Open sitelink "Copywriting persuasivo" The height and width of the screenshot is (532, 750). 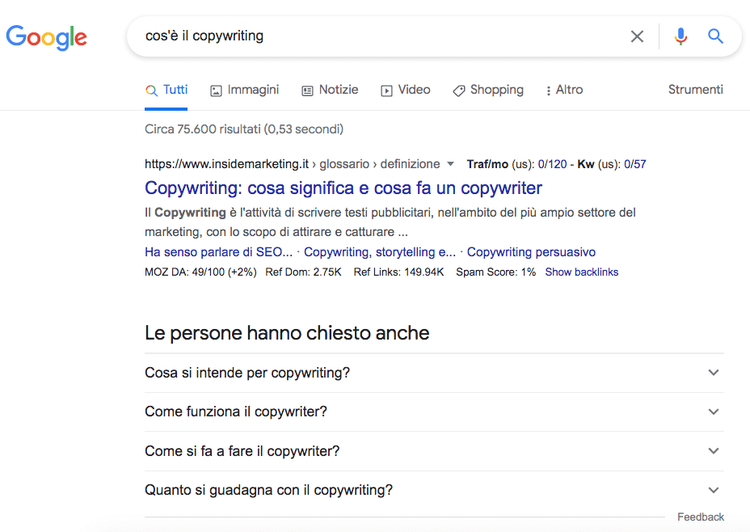pyautogui.click(x=531, y=252)
